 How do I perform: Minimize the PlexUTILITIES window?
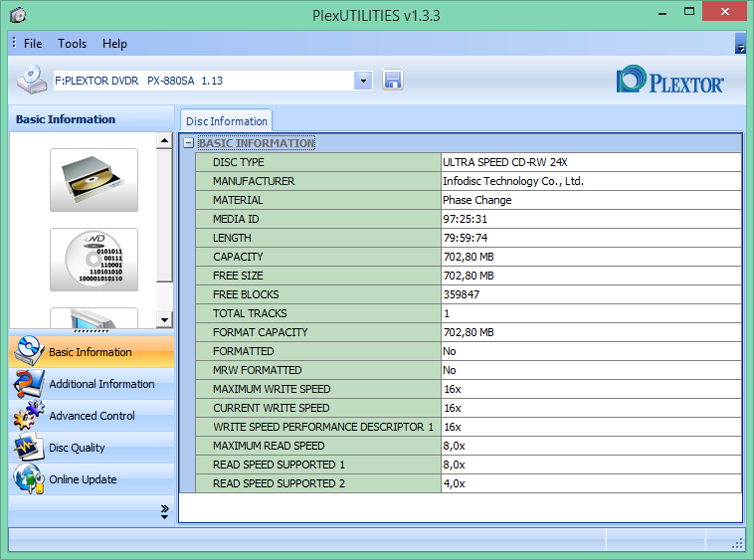(662, 12)
